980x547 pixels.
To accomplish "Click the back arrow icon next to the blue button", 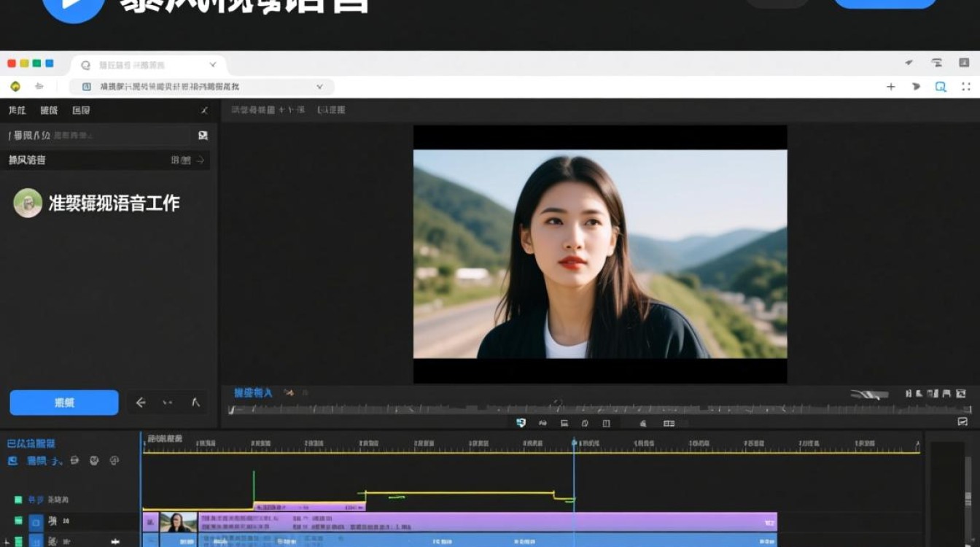I will [x=141, y=403].
